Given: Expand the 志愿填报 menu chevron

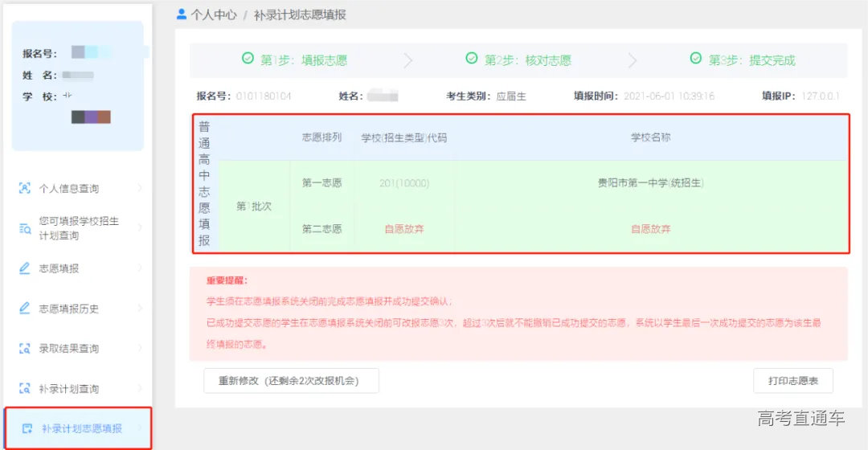Looking at the screenshot, I should pyautogui.click(x=140, y=268).
